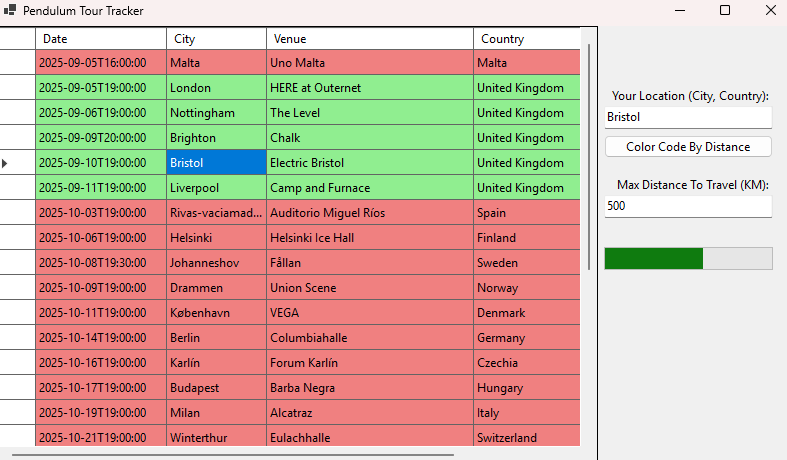Viewport: 787px width, 460px height.
Task: Maximize the Pendulum Tour Tracker window
Action: pyautogui.click(x=725, y=10)
